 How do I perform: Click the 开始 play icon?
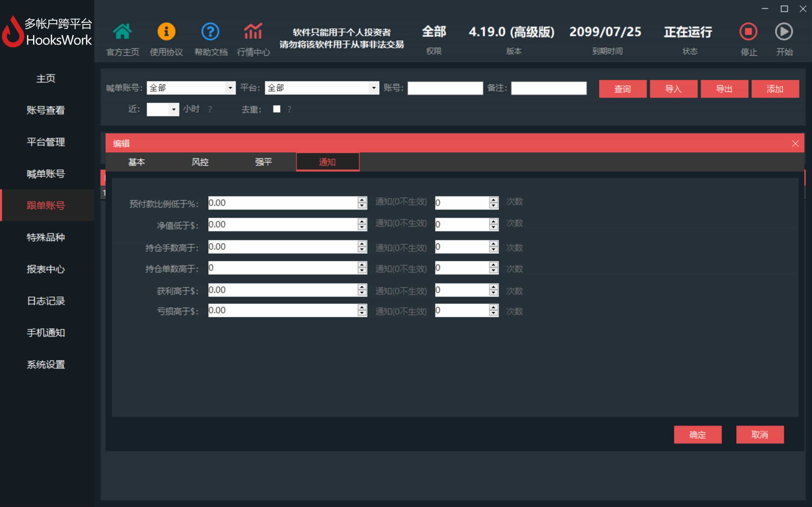coord(784,31)
